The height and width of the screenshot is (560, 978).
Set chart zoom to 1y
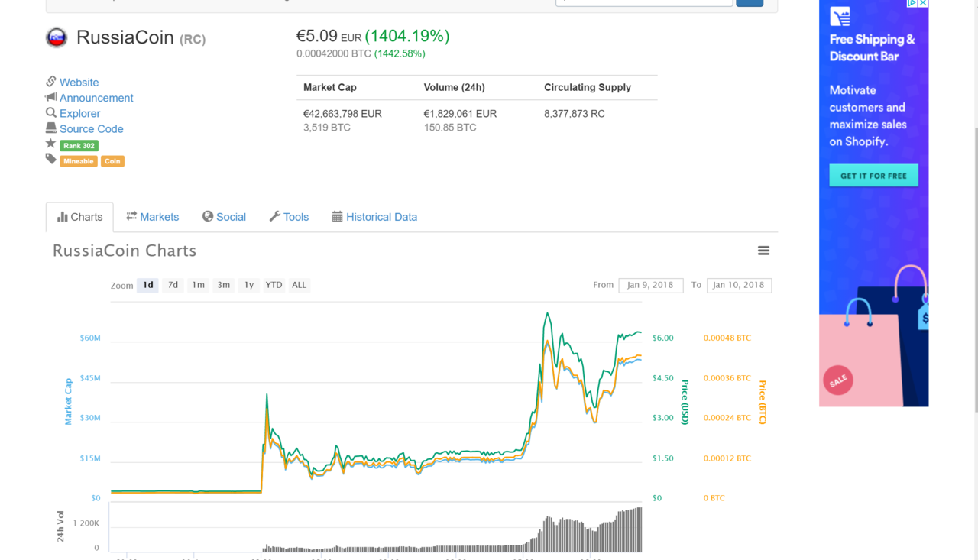(248, 285)
